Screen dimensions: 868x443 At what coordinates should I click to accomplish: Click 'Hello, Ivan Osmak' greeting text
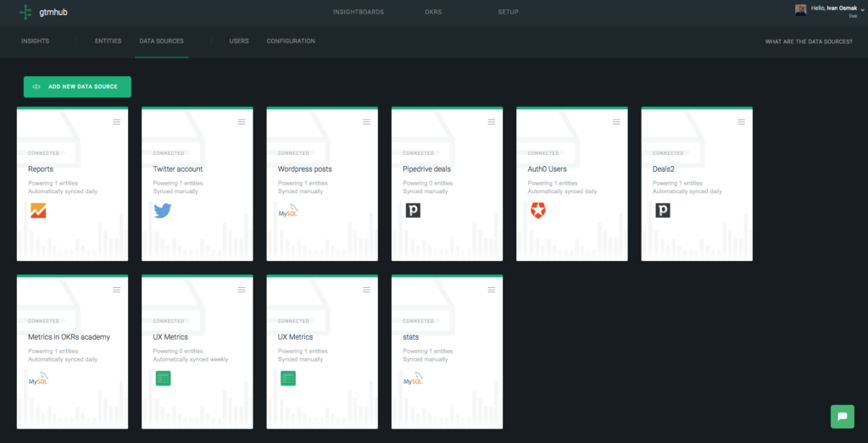834,8
